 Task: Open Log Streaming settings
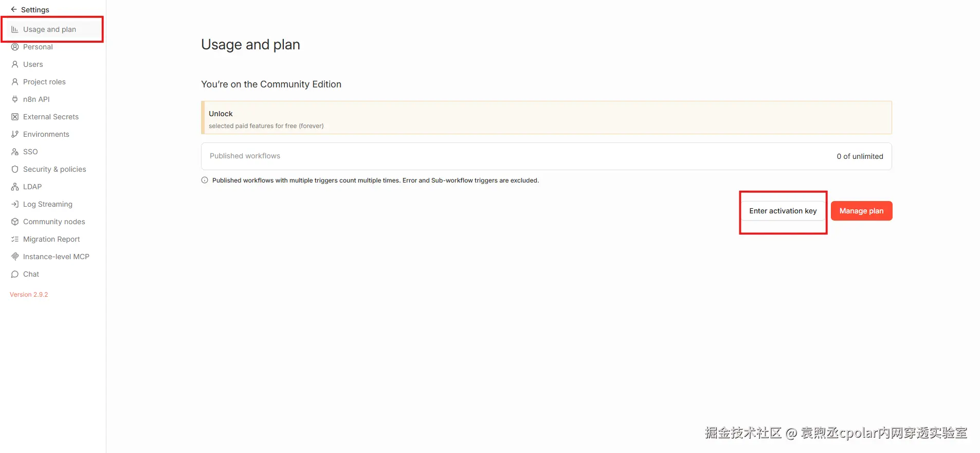point(47,204)
